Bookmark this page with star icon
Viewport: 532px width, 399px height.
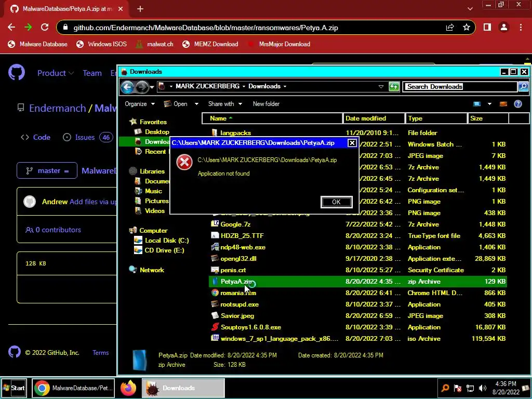[x=467, y=28]
